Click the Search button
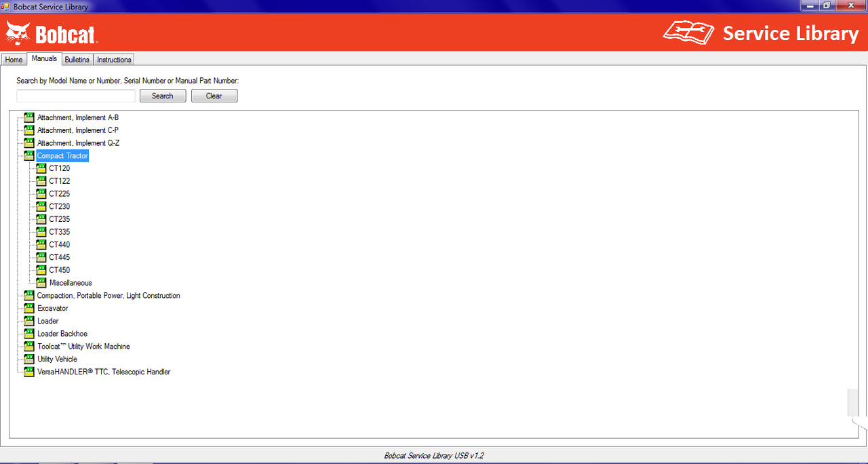 [163, 96]
